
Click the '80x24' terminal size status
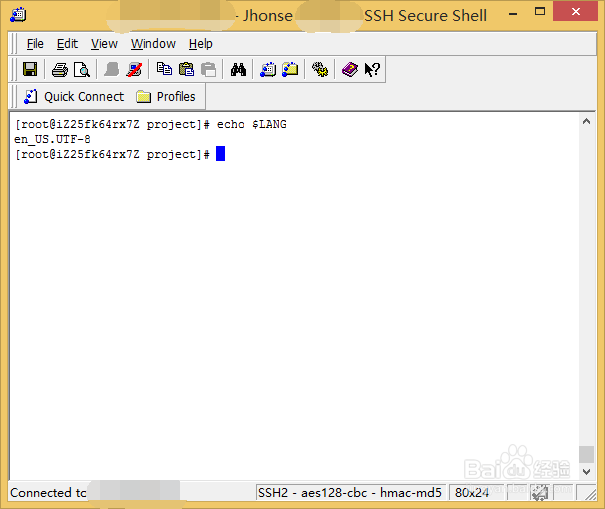pyautogui.click(x=472, y=492)
